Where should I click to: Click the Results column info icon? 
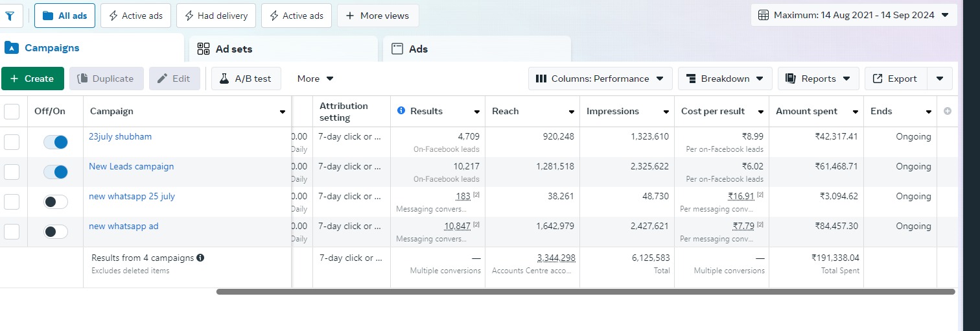click(x=401, y=111)
